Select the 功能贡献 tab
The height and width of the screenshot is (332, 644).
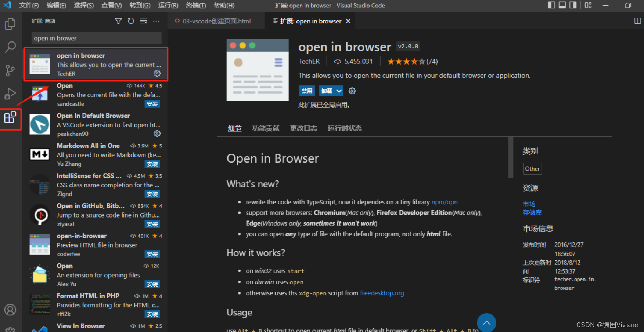(x=266, y=128)
